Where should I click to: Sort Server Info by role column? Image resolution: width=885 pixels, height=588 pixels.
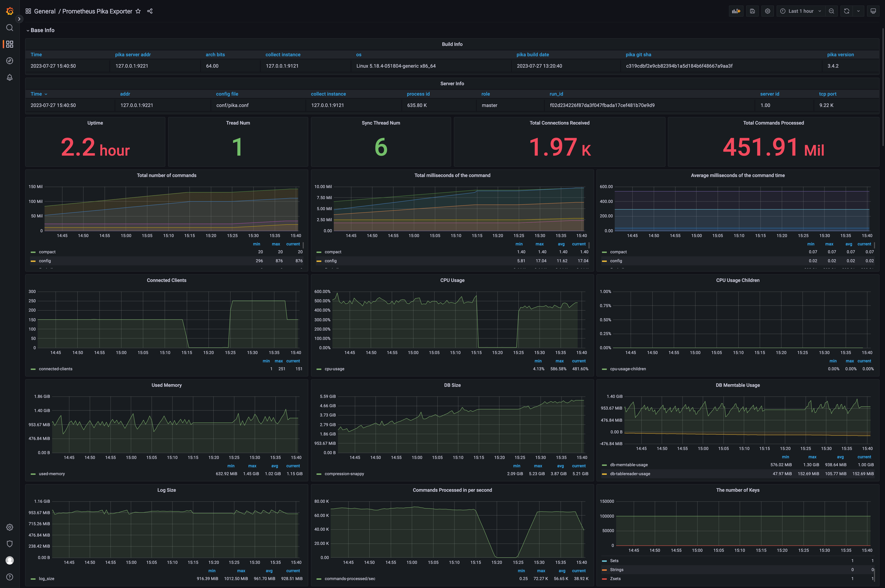pyautogui.click(x=486, y=94)
